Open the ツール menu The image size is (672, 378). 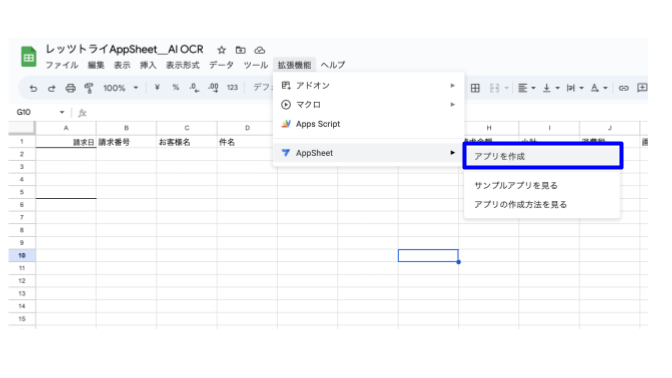click(255, 65)
